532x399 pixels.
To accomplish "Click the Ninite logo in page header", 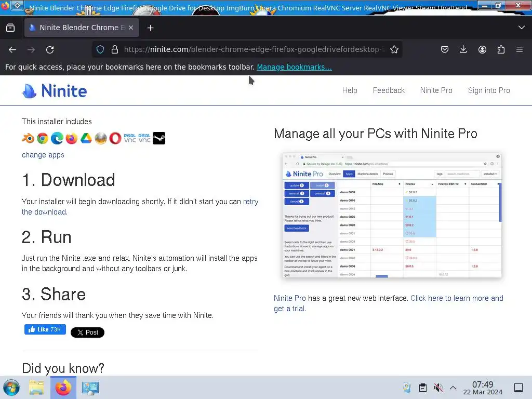I will click(x=55, y=91).
